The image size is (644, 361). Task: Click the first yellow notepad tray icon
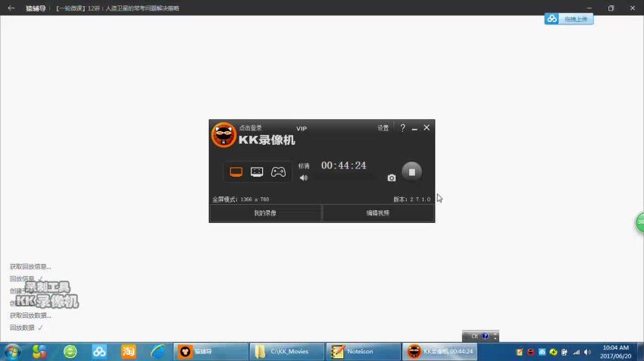pyautogui.click(x=519, y=352)
